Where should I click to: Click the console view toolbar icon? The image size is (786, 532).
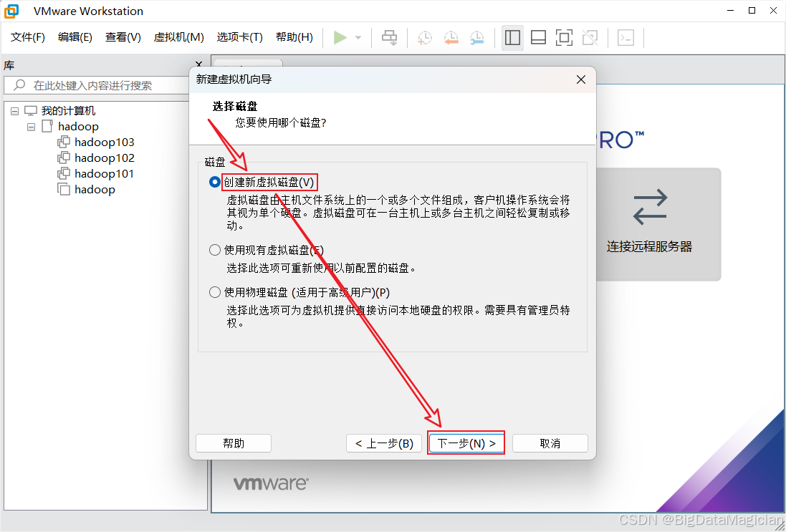626,37
